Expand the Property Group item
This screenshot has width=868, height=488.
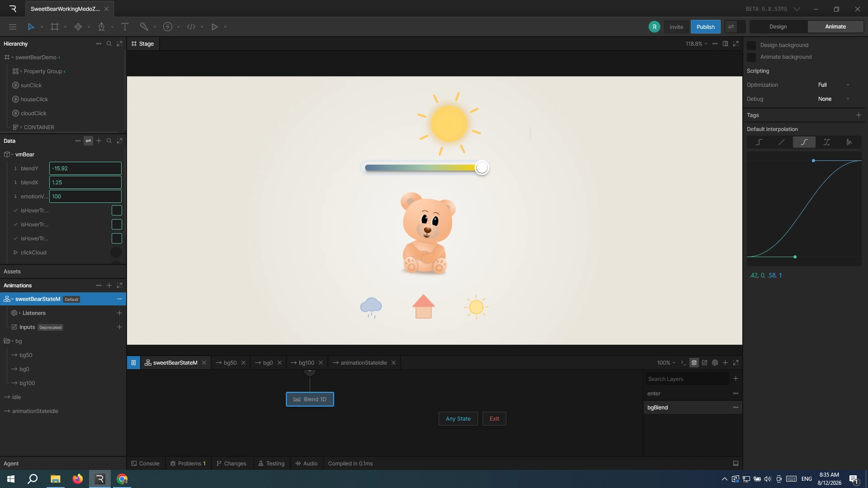coord(21,71)
